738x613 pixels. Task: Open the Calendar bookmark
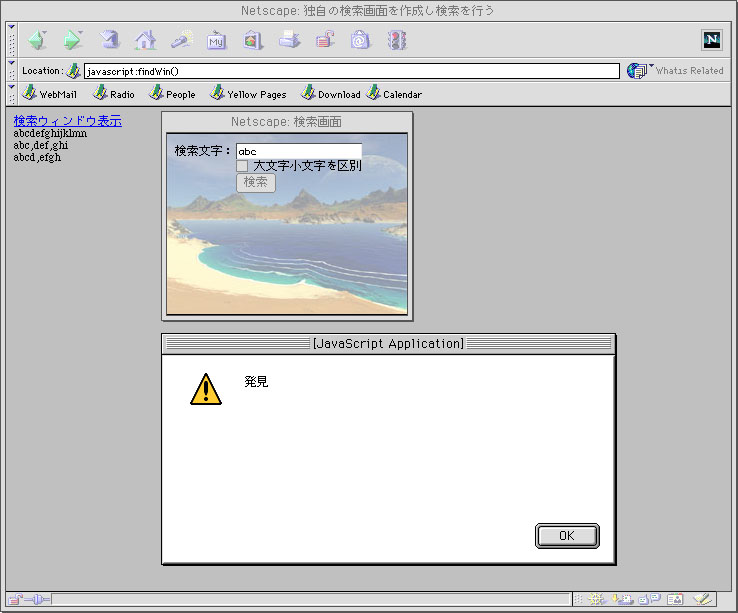point(394,94)
